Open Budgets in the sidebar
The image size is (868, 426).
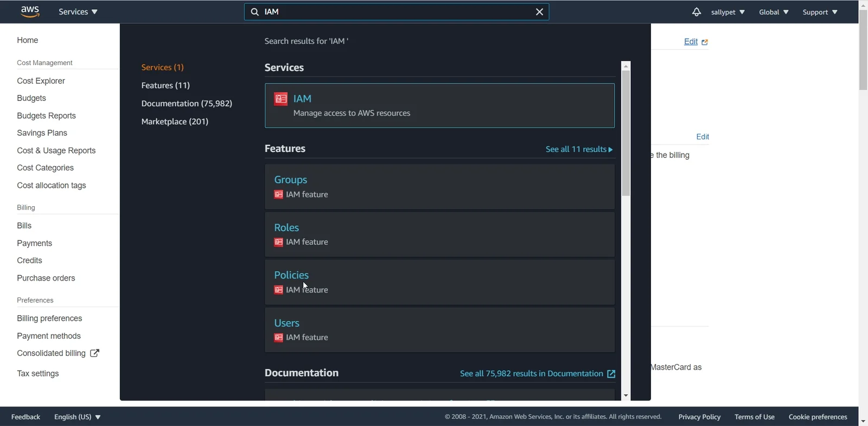point(31,98)
